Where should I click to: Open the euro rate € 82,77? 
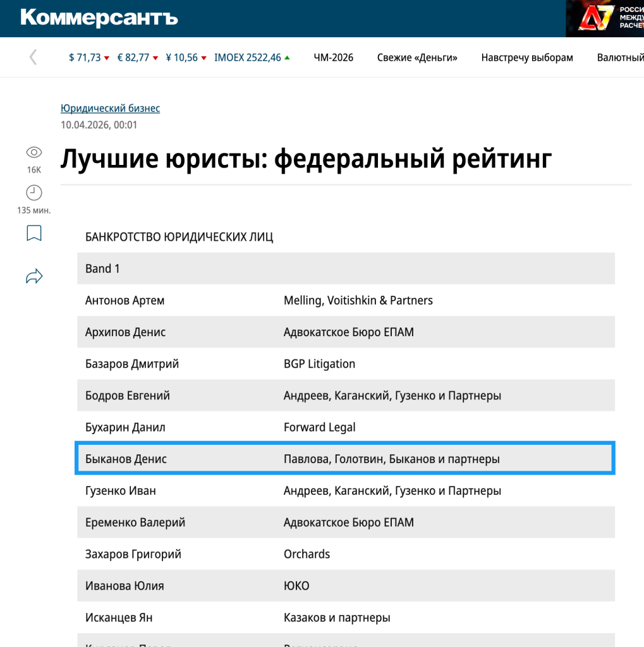tap(138, 57)
